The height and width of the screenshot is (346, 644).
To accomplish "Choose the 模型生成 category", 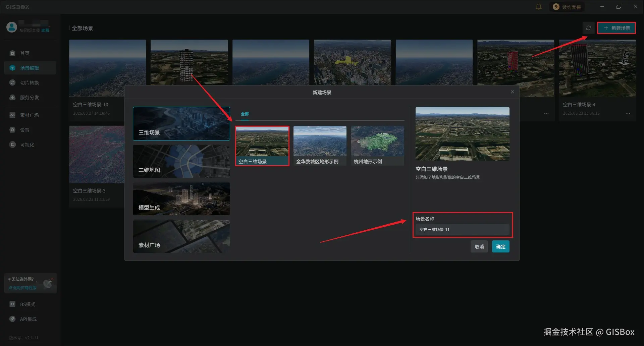I will [x=181, y=199].
